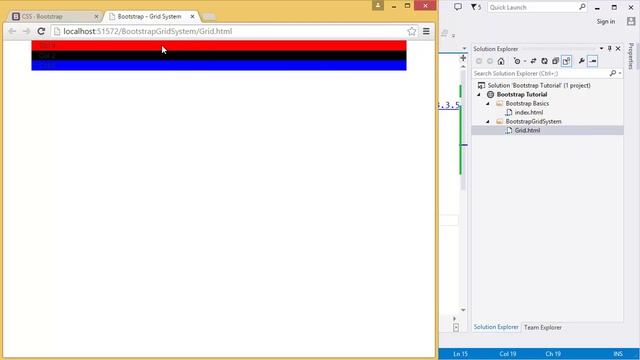
Task: Go forward in the browser history
Action: pyautogui.click(x=27, y=31)
